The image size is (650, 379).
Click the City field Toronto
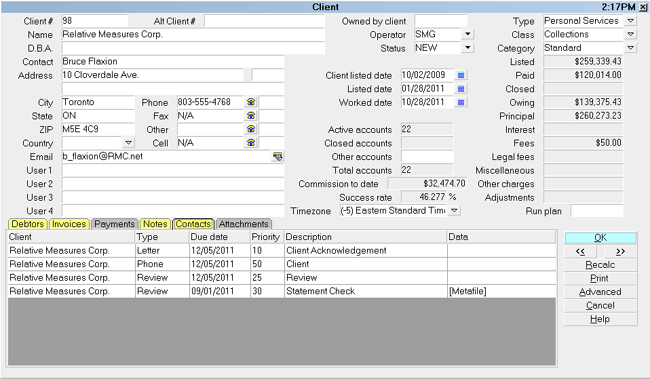point(98,102)
